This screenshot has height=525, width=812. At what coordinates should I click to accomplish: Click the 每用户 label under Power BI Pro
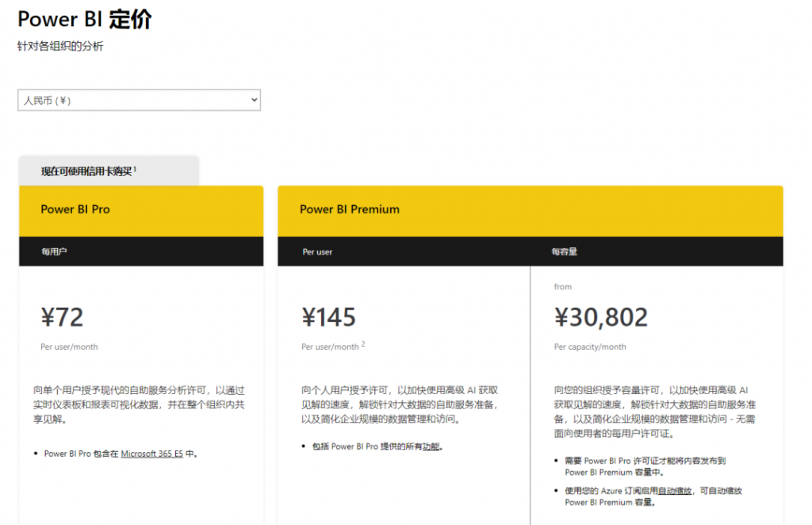55,251
